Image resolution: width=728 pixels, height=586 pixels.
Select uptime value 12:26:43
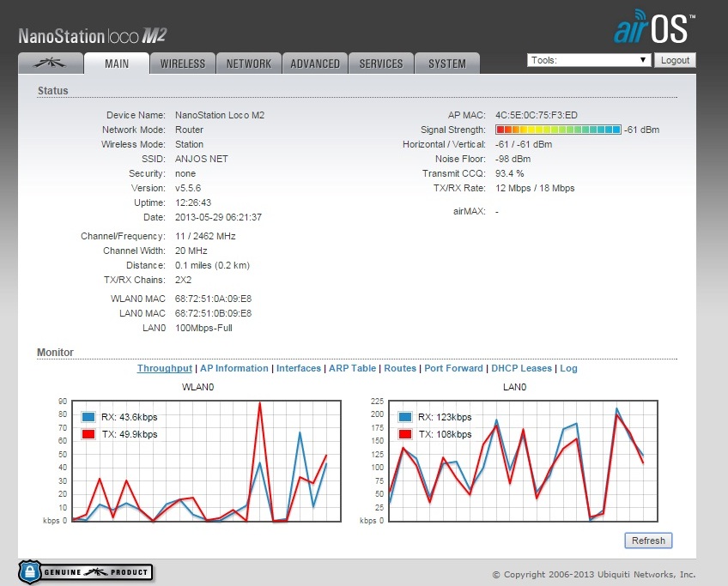pos(193,202)
